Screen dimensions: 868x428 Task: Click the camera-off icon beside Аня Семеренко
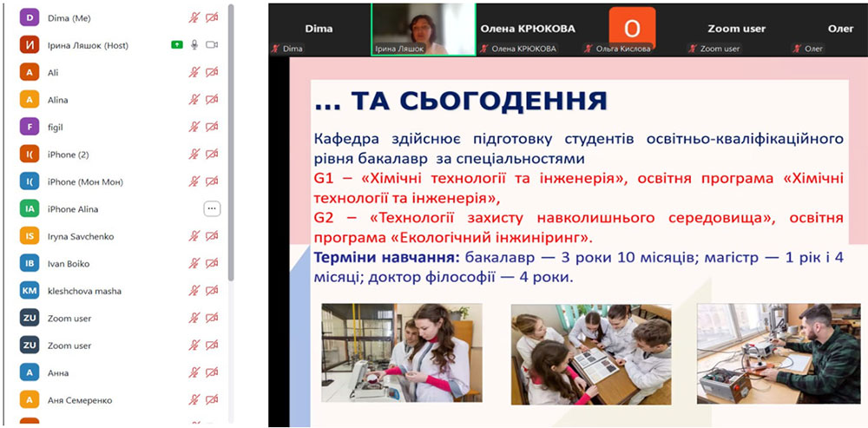[212, 399]
